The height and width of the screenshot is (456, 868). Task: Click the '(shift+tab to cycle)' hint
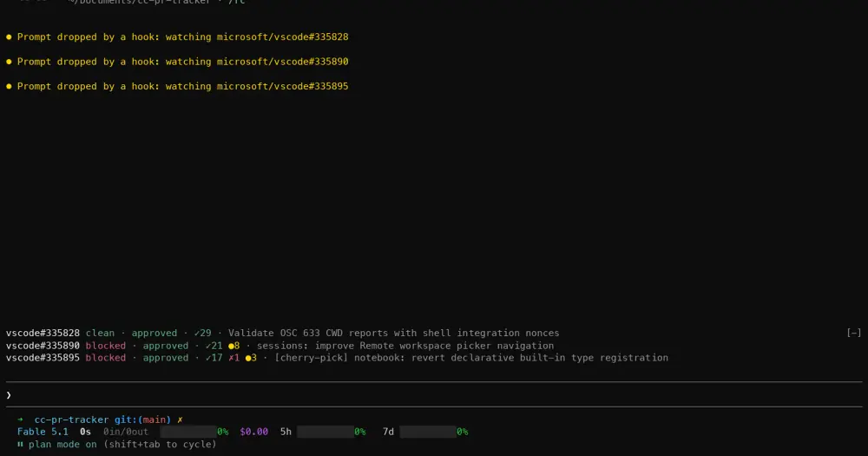tap(160, 445)
